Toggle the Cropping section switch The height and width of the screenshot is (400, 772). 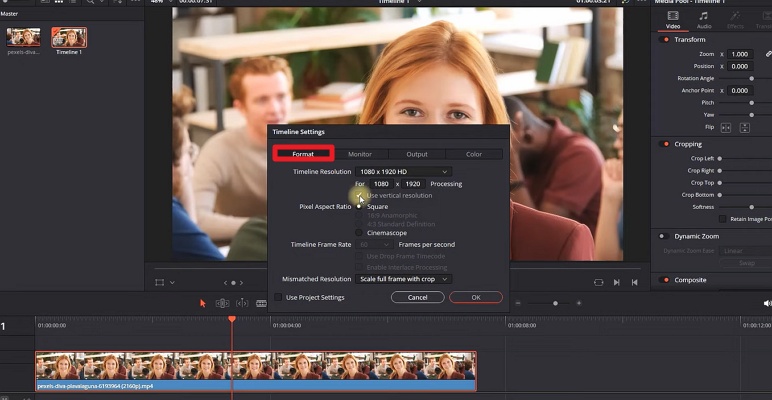[x=664, y=144]
